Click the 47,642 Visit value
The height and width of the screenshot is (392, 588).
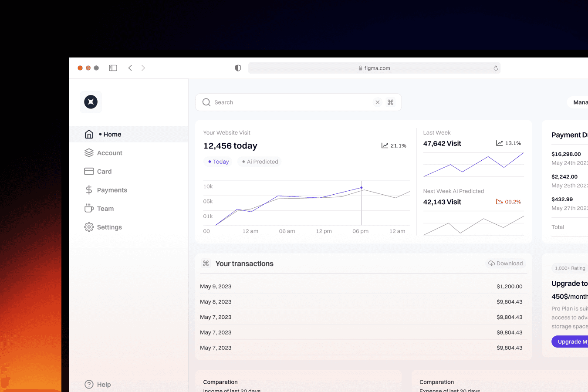pyautogui.click(x=442, y=143)
